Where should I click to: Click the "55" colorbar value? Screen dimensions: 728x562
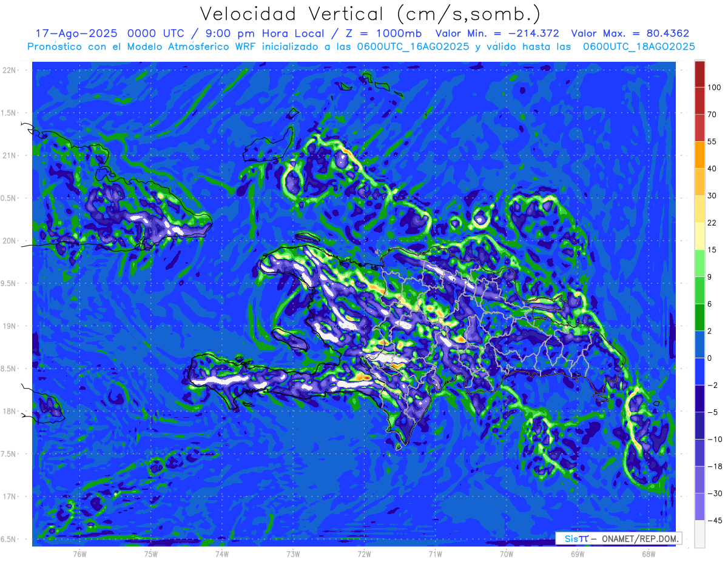point(712,141)
